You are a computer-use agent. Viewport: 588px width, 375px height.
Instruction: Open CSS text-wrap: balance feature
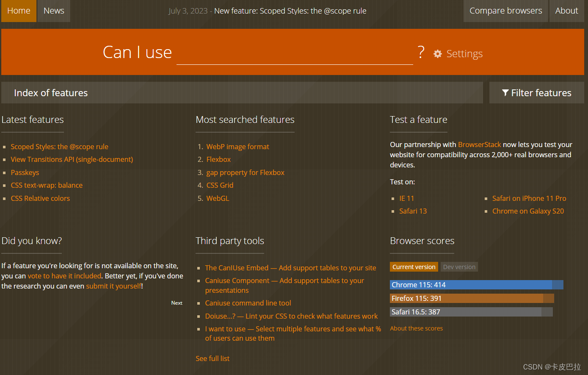point(47,185)
